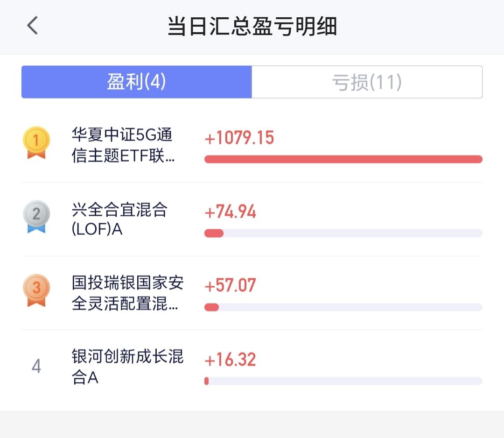
Task: Click the +57.07 profit amount
Action: 231,285
